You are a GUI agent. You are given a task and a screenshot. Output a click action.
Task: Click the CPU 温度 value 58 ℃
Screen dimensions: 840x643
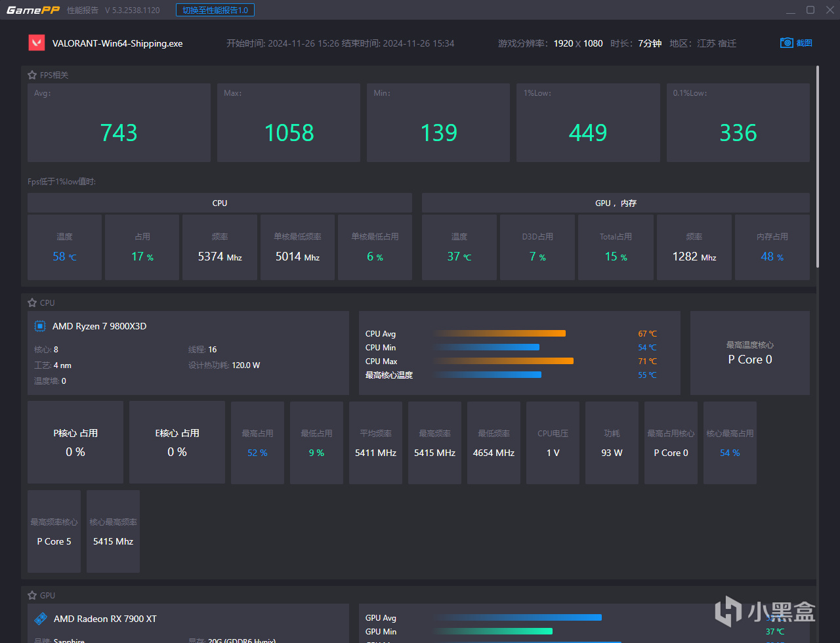point(64,257)
